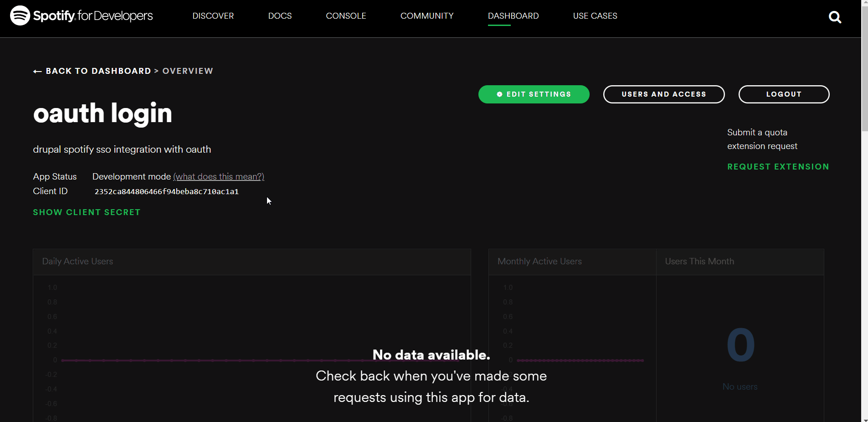The width and height of the screenshot is (868, 422).
Task: Reveal the client secret
Action: (87, 212)
